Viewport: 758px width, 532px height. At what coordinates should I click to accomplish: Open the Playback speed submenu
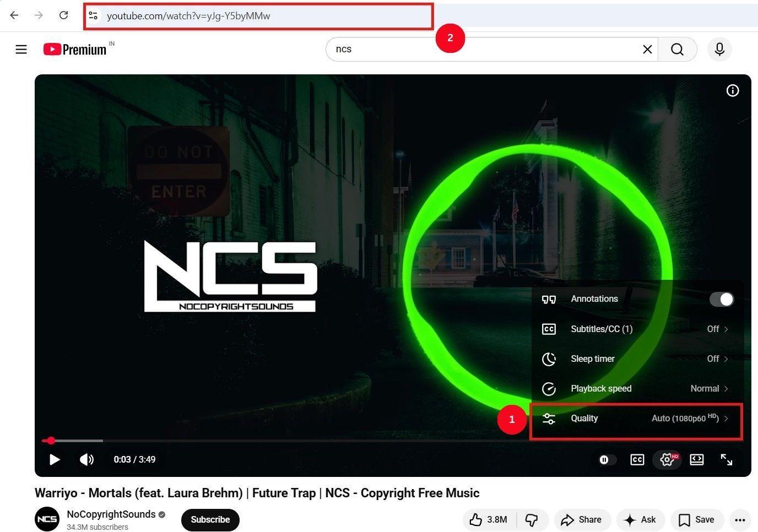636,388
